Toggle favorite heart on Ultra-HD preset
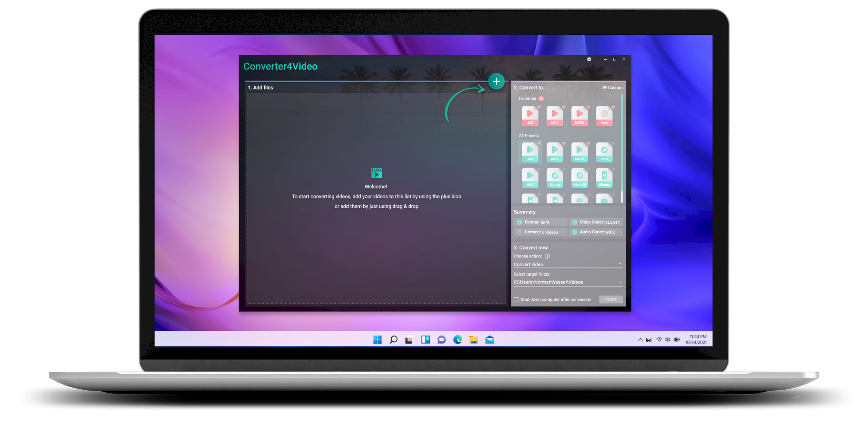868x442 pixels. [x=588, y=169]
